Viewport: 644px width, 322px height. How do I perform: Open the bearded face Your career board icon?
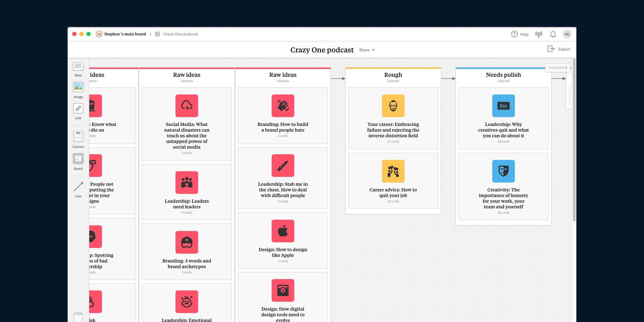[x=393, y=106]
